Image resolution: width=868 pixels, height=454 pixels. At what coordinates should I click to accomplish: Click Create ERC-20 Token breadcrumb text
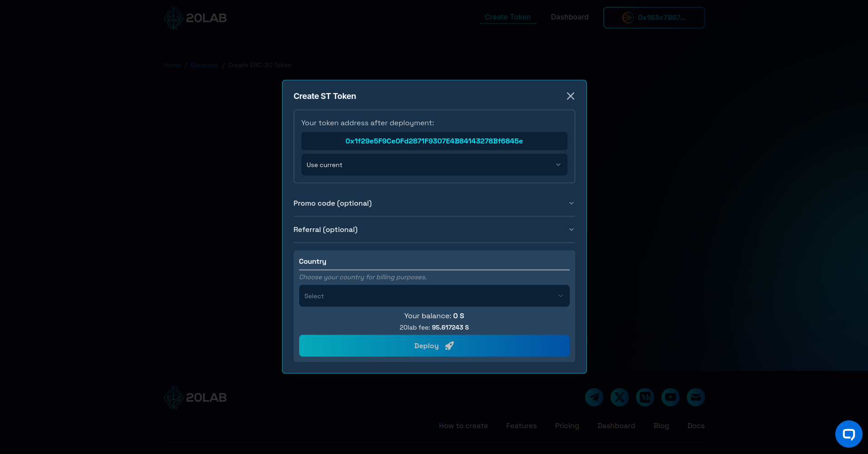click(260, 65)
